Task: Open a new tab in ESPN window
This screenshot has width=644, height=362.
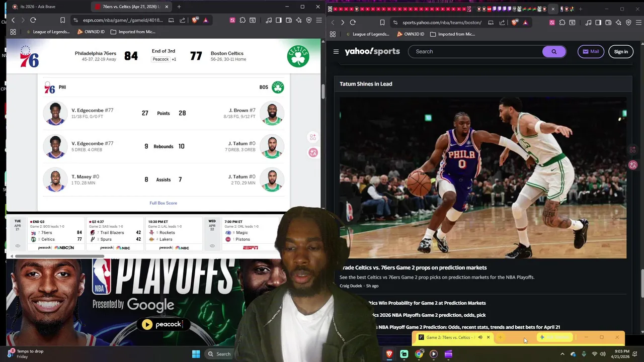Action: (179, 7)
